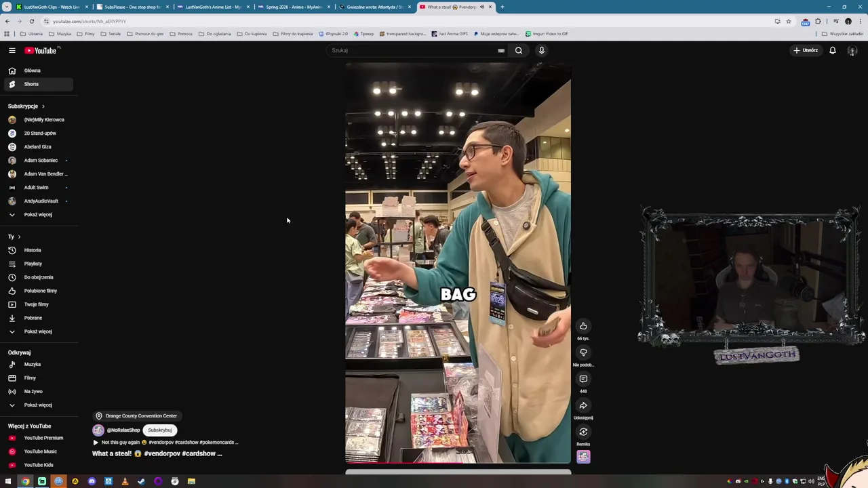Remix this Short
The height and width of the screenshot is (488, 868).
tap(583, 432)
